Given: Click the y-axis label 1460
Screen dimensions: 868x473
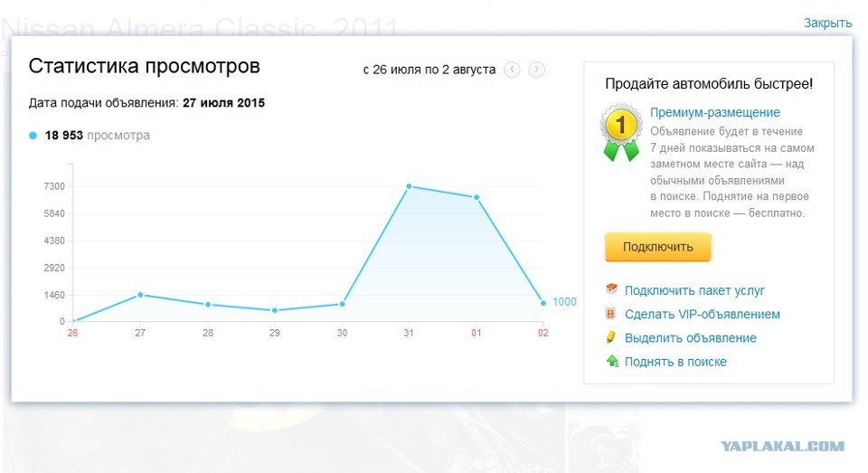Looking at the screenshot, I should tap(54, 295).
